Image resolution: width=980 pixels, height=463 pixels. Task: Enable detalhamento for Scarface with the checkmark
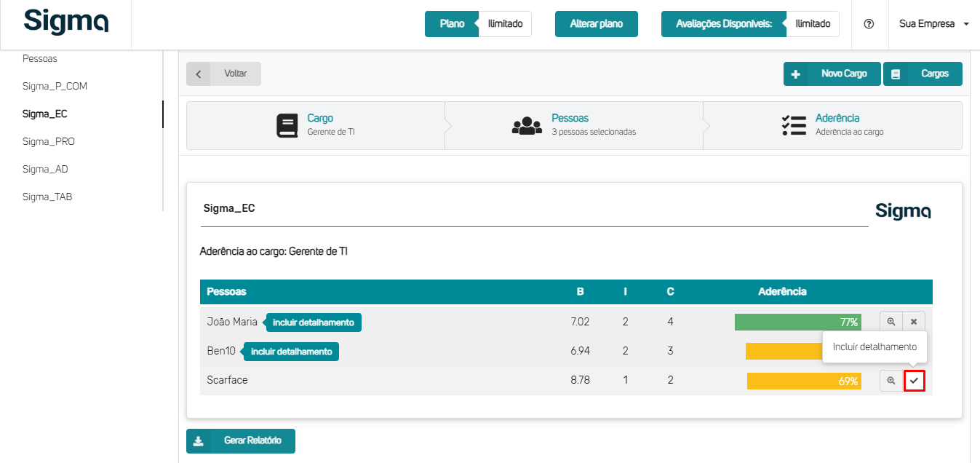pyautogui.click(x=914, y=381)
